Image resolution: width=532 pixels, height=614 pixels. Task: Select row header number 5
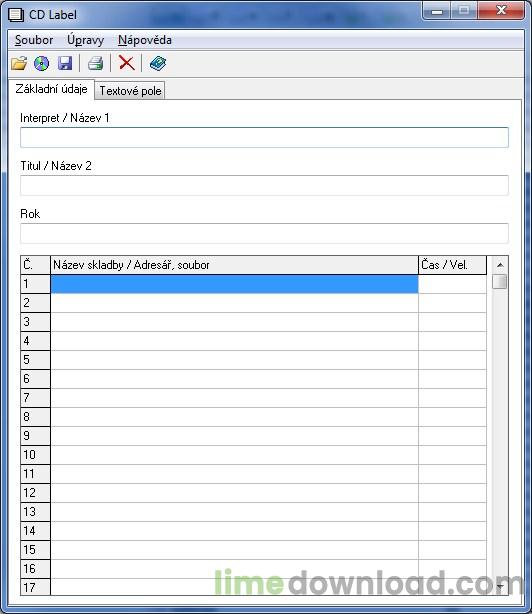pyautogui.click(x=35, y=360)
